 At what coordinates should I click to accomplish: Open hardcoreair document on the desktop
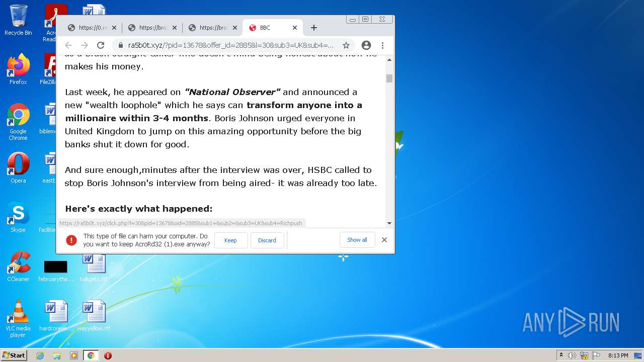[x=56, y=316]
